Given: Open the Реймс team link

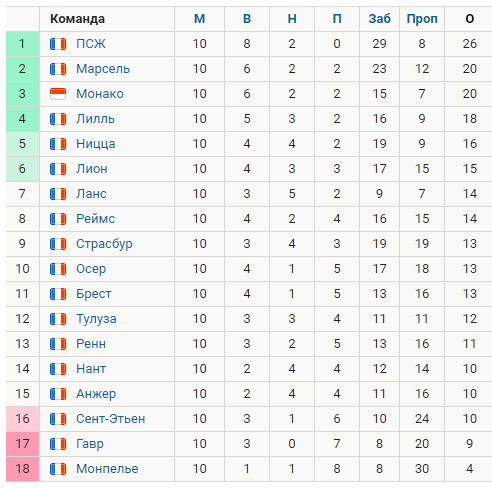Looking at the screenshot, I should (x=95, y=219).
